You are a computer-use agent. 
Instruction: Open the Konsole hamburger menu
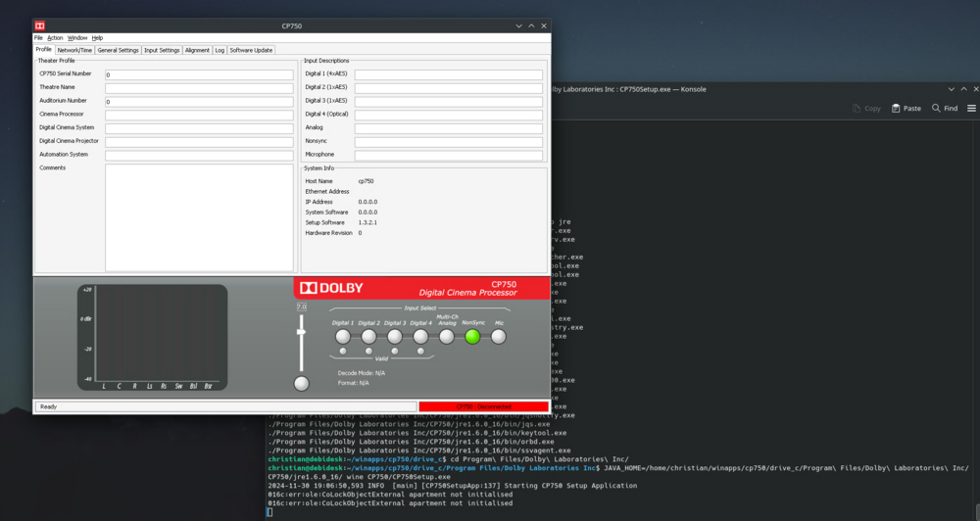971,109
